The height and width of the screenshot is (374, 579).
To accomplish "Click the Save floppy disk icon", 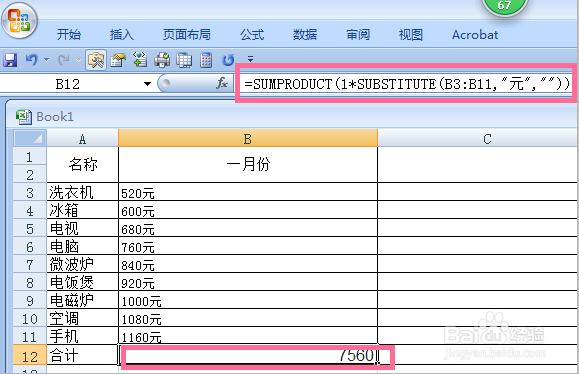I will pos(10,60).
